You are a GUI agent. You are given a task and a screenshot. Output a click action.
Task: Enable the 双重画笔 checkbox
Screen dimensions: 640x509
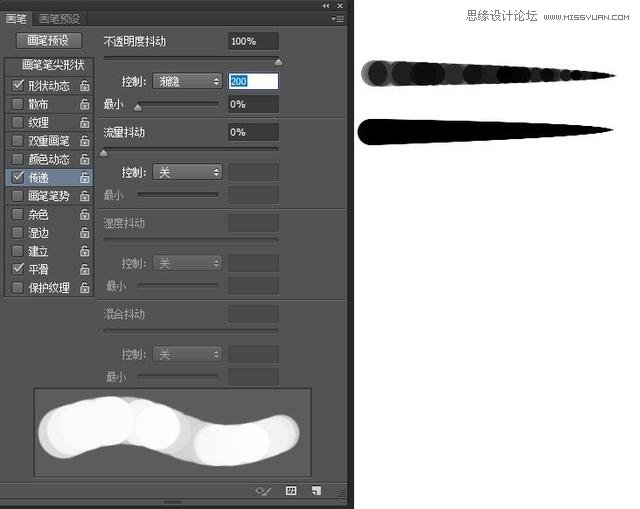[18, 140]
